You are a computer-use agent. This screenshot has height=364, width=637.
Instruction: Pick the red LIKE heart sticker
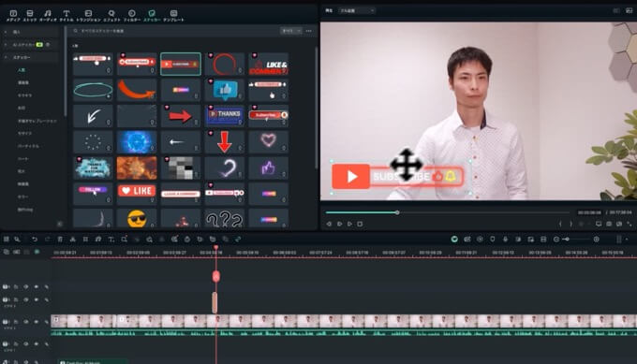(x=137, y=194)
